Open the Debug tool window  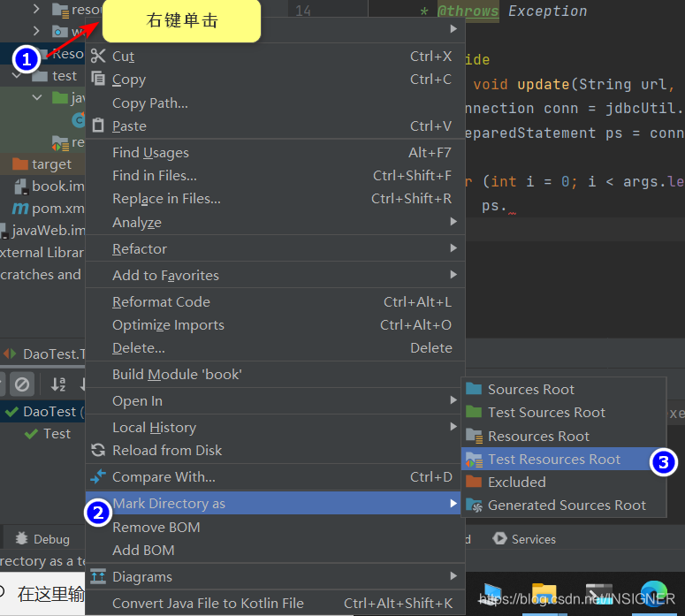(x=42, y=539)
